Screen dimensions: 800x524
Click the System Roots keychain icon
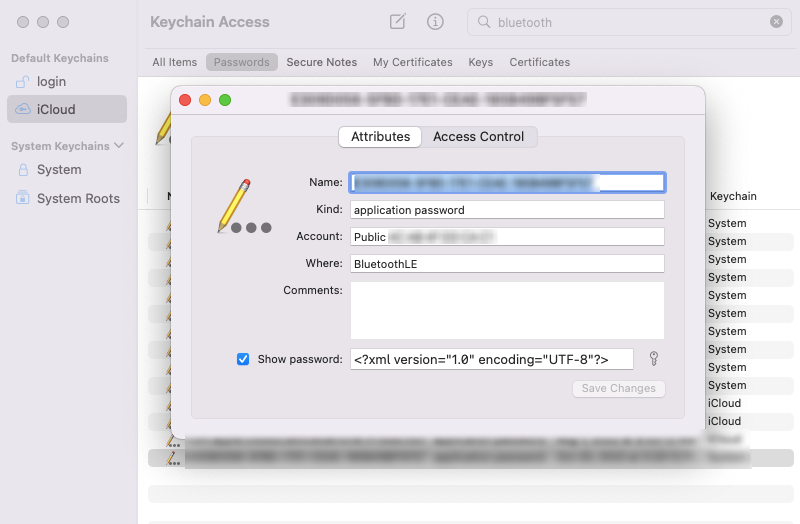[x=22, y=198]
